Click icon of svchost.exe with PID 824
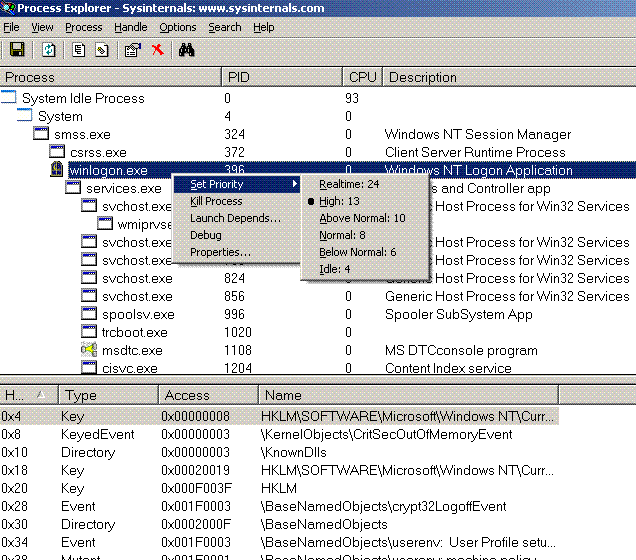The image size is (636, 560). 89,277
